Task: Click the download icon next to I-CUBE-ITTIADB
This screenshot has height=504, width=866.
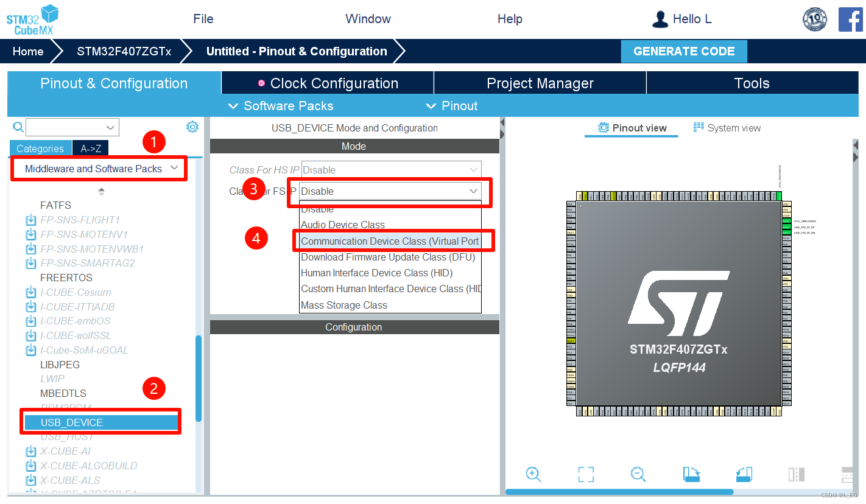Action: pos(31,307)
